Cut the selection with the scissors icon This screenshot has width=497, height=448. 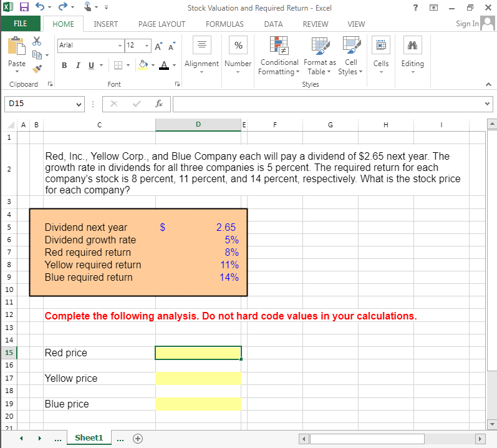(x=37, y=41)
